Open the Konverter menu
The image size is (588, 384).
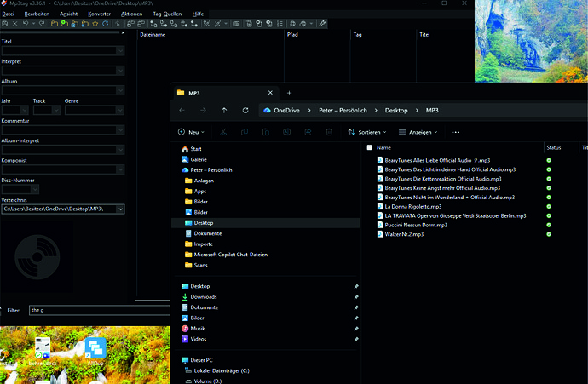(100, 14)
